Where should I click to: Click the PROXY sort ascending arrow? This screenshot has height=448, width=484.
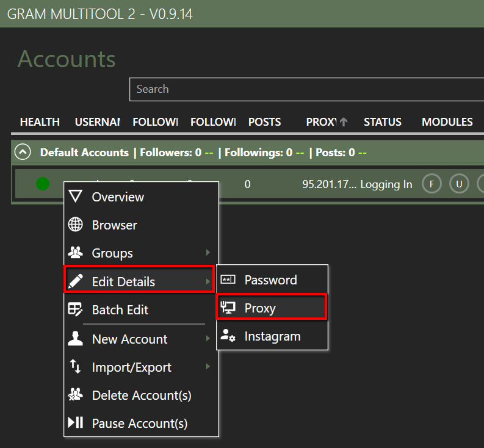point(344,122)
